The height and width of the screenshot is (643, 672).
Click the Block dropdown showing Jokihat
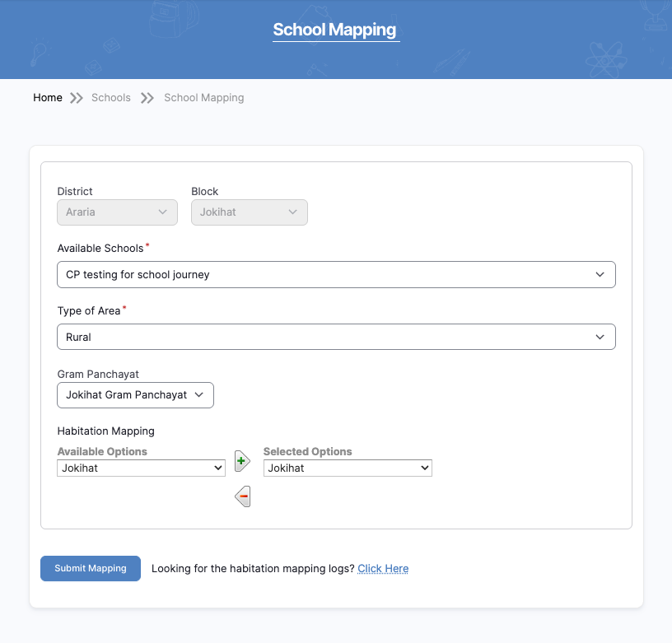tap(249, 212)
